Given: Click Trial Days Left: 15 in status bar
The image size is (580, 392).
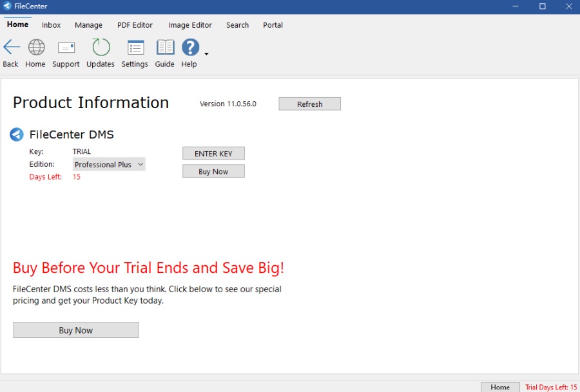Looking at the screenshot, I should pos(551,387).
